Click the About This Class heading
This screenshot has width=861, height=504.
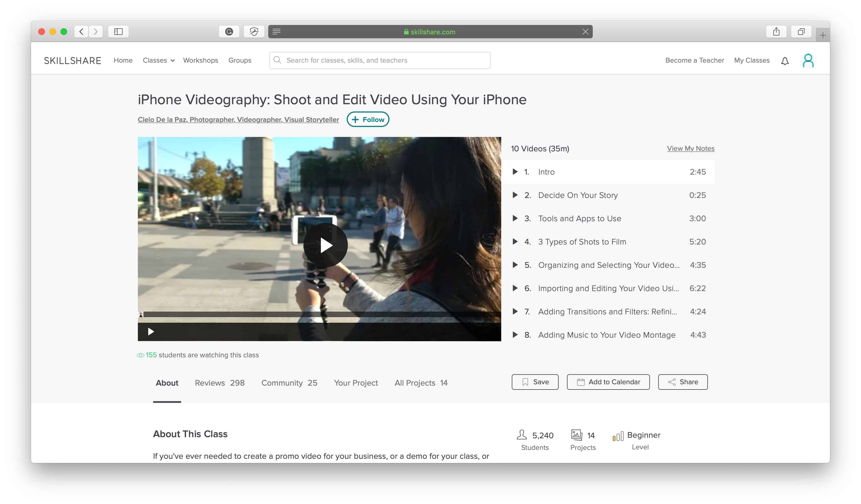click(190, 434)
